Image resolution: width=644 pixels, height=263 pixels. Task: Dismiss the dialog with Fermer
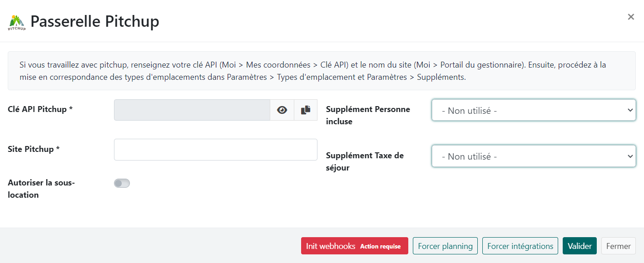coord(618,246)
